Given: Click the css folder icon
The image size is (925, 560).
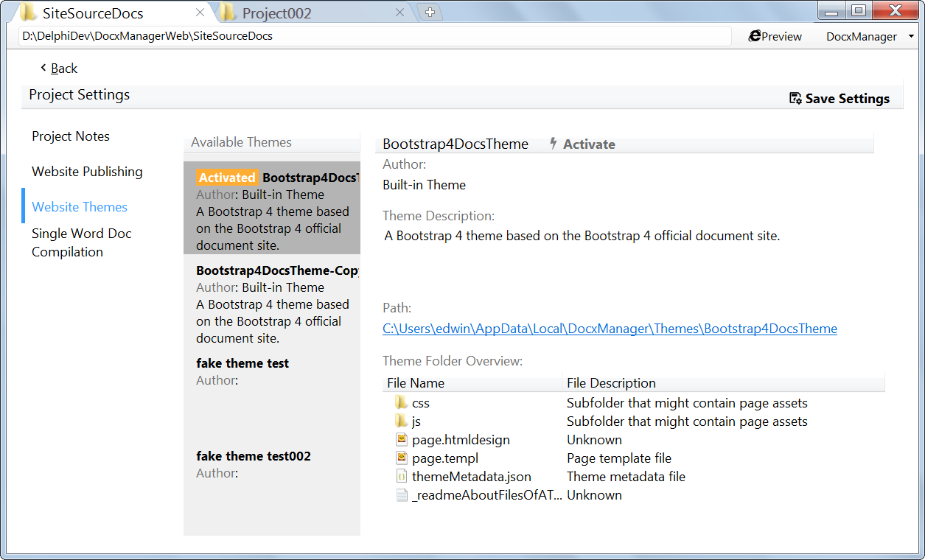Looking at the screenshot, I should [x=401, y=402].
